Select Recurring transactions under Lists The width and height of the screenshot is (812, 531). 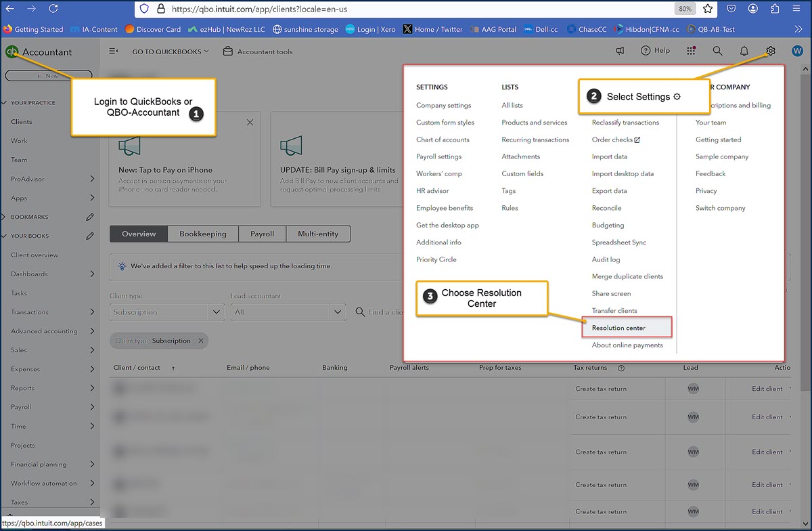tap(535, 140)
